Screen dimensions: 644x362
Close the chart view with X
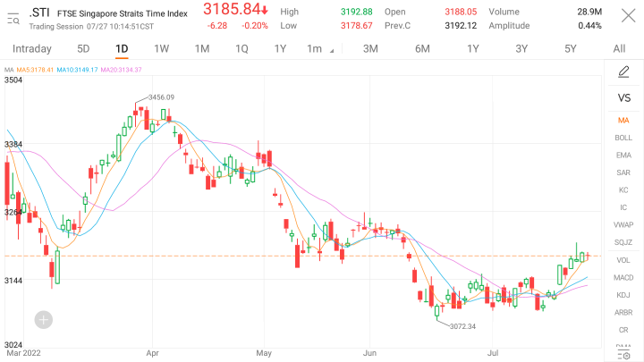tap(629, 16)
